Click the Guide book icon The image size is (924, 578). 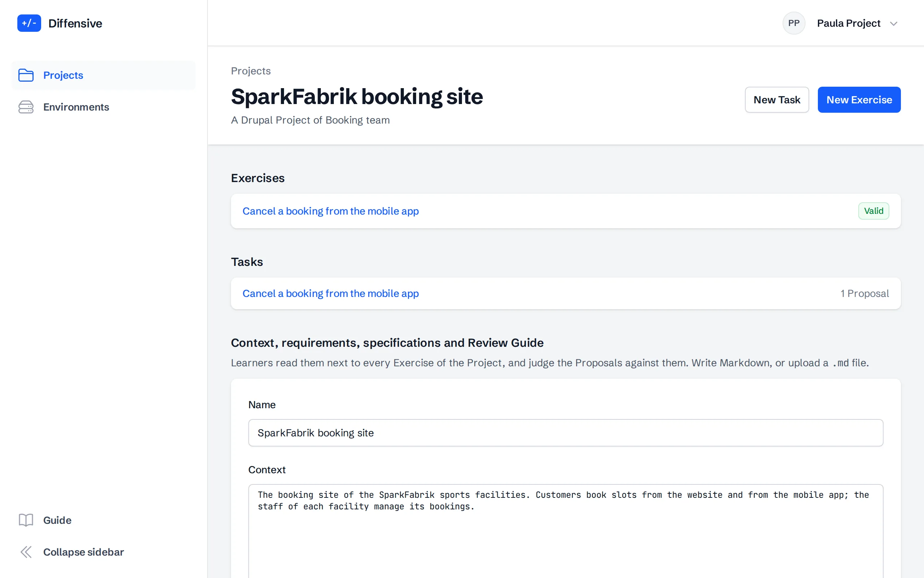click(x=26, y=520)
